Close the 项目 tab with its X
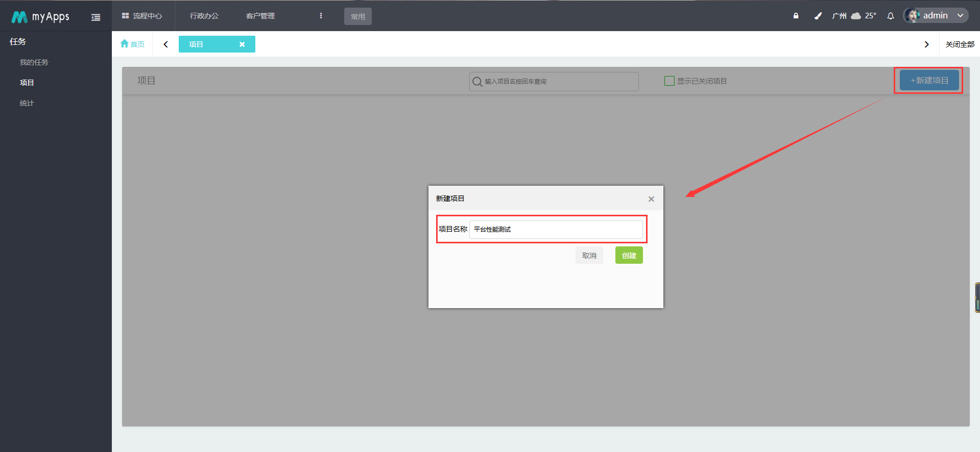Viewport: 980px width, 452px height. pos(242,44)
